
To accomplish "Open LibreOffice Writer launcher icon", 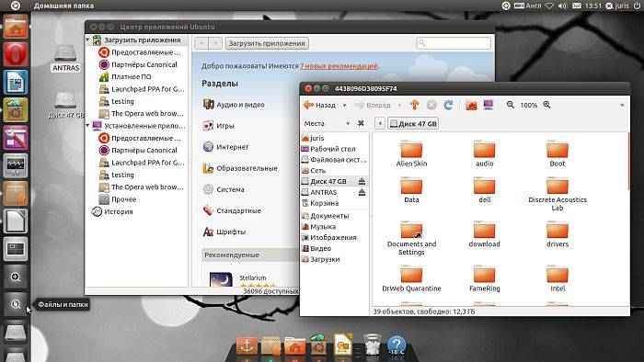I will 16,82.
